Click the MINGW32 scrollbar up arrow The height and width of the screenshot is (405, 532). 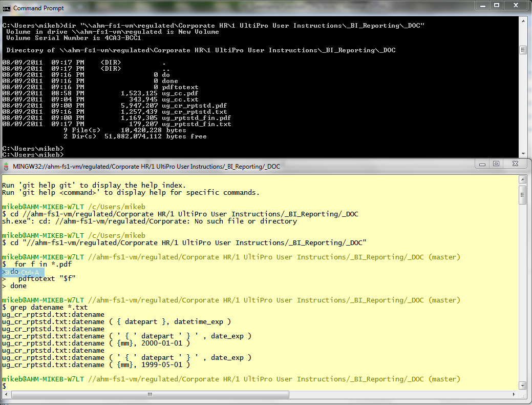click(523, 178)
